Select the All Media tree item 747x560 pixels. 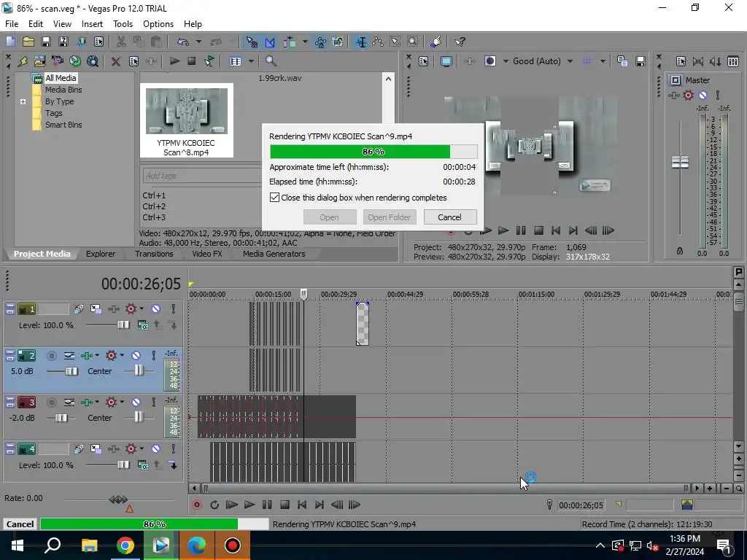click(61, 78)
